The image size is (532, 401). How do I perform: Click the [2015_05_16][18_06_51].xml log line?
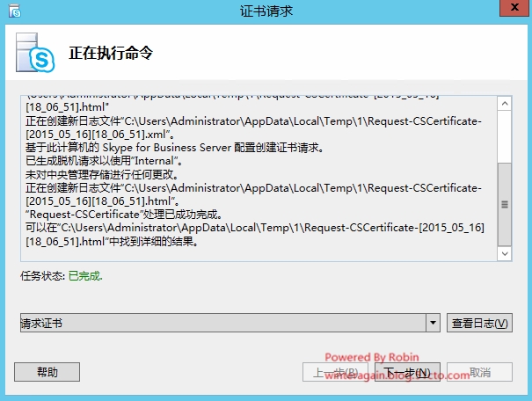click(100, 135)
